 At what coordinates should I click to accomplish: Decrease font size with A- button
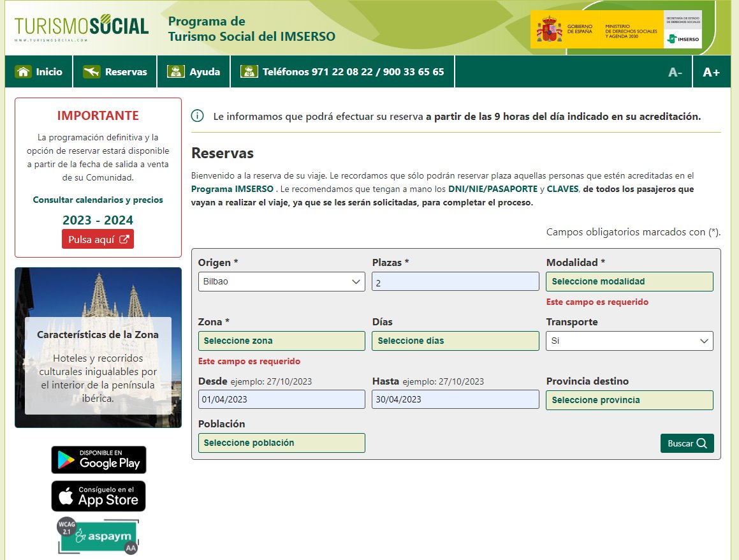point(675,72)
